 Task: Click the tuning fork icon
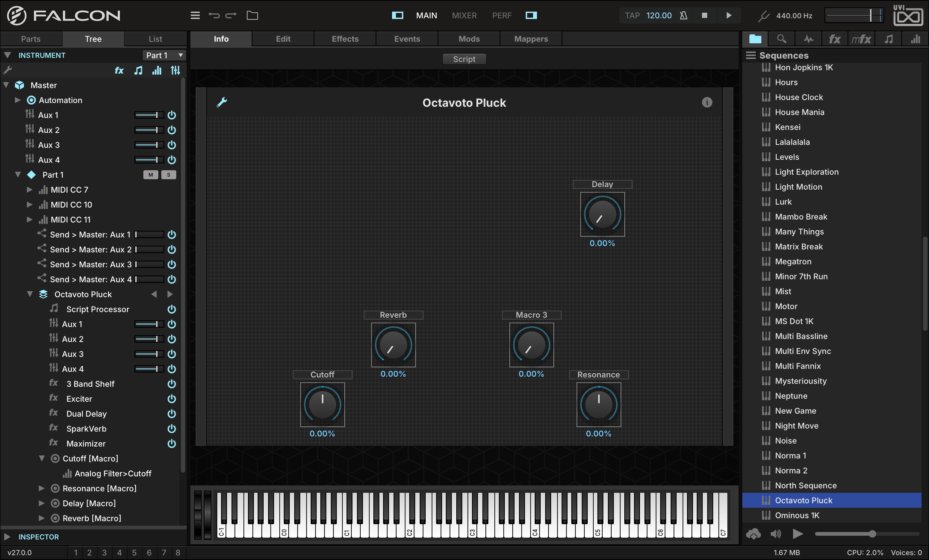click(x=764, y=16)
